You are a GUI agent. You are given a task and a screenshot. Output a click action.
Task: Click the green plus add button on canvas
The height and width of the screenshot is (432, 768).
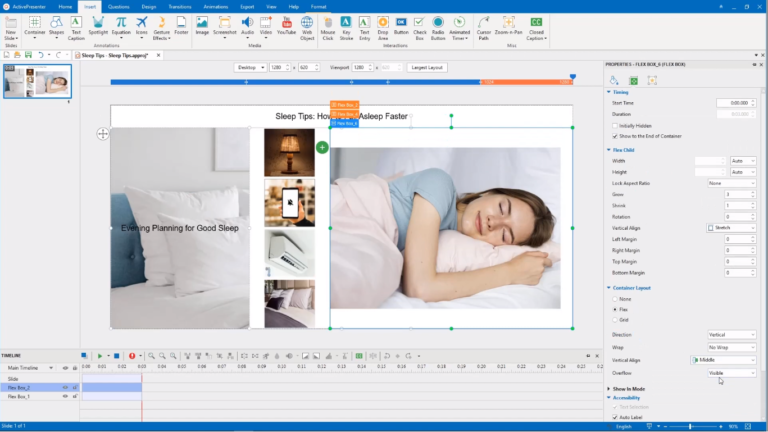click(x=322, y=147)
